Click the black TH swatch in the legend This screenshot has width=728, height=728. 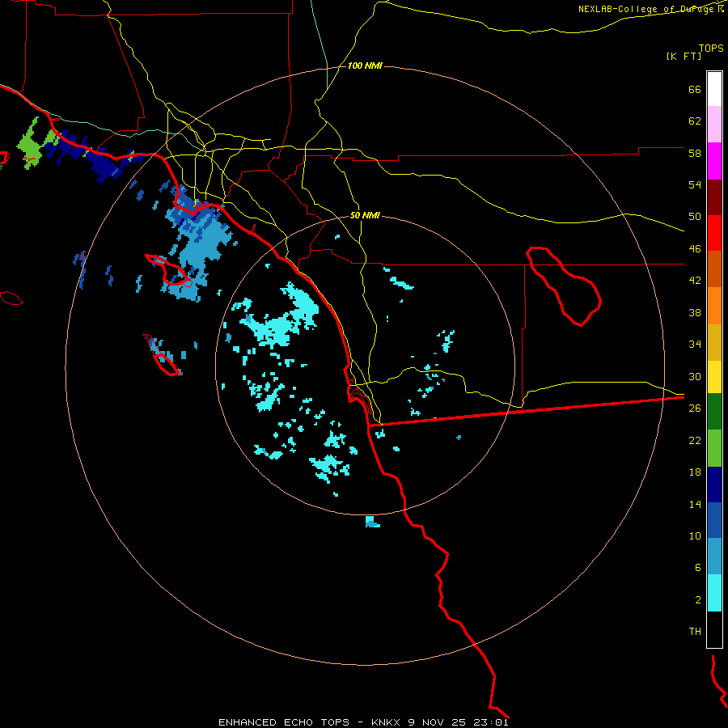[714, 629]
